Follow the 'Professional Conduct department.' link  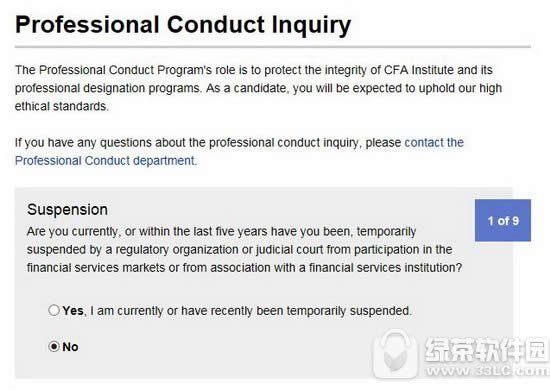pyautogui.click(x=106, y=161)
